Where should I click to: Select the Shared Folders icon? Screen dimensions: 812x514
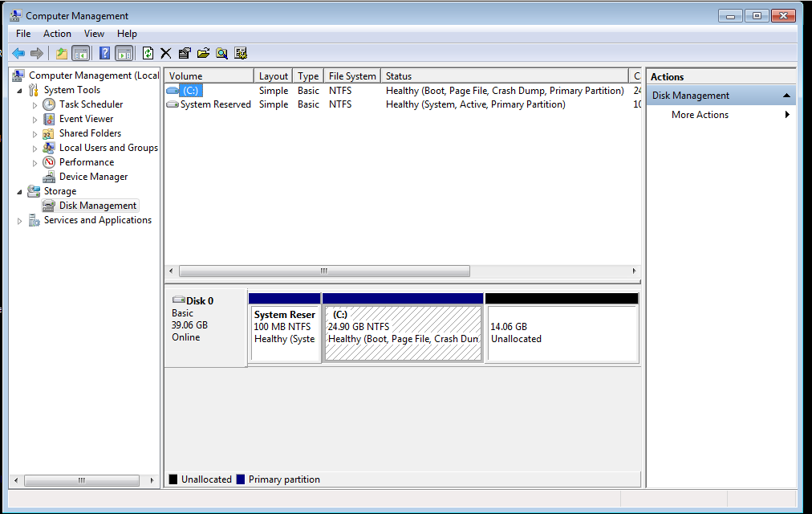tap(49, 133)
